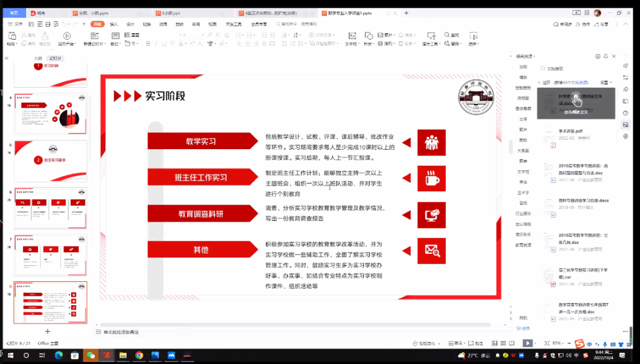This screenshot has height=364, width=640.
Task: Switch to the 分数、小数.pptx document tab
Action: coord(92,12)
